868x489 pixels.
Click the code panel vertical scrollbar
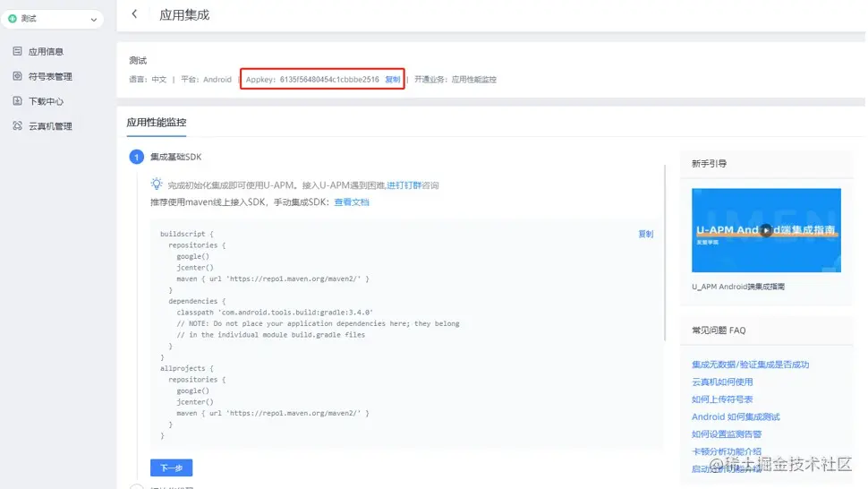pos(665,253)
